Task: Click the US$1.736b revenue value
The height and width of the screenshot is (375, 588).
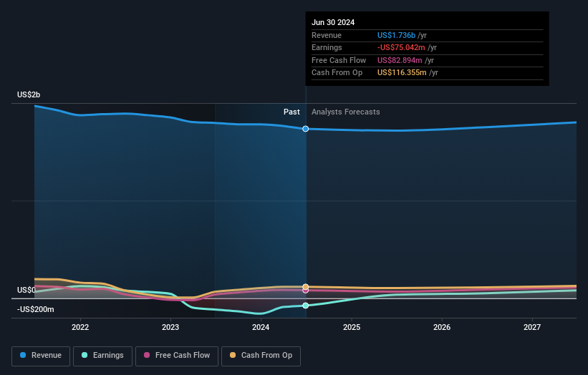Action: 396,35
